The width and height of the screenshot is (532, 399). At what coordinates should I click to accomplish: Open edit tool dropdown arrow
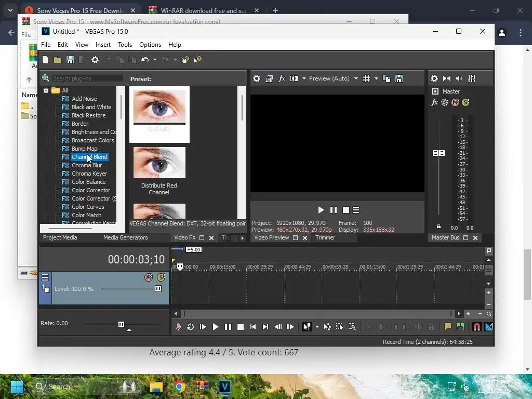[317, 327]
